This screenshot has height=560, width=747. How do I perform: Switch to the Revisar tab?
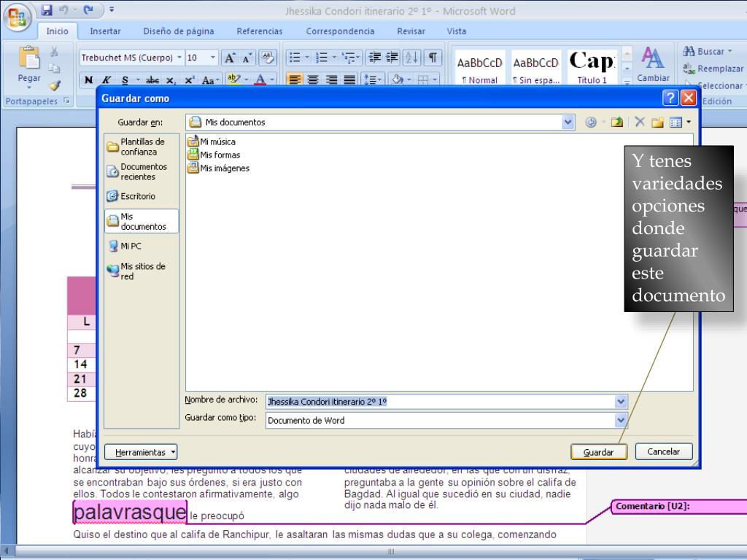pyautogui.click(x=411, y=31)
